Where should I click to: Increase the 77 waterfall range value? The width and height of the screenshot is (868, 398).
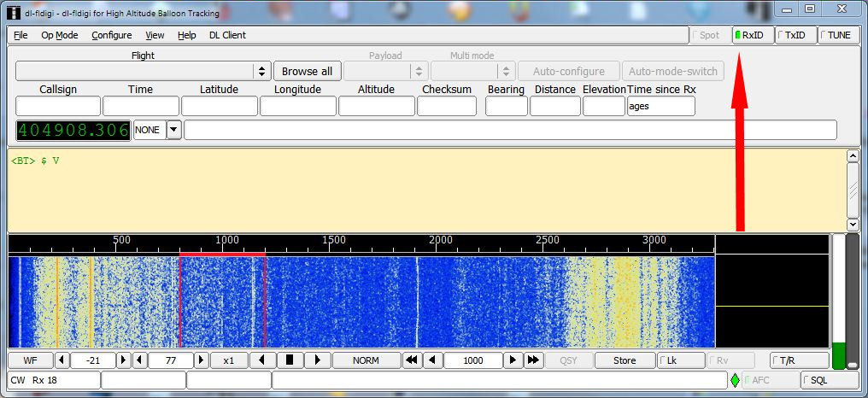point(202,360)
